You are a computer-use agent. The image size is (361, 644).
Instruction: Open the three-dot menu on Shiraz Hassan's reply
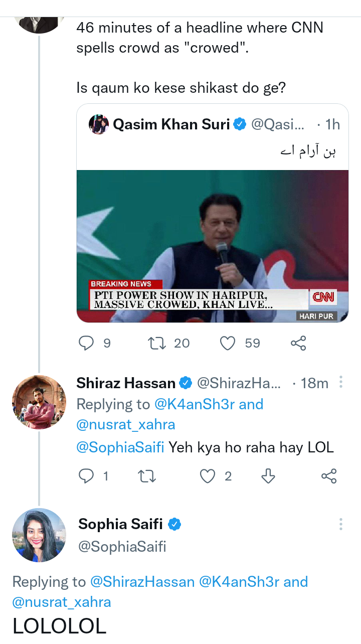click(x=340, y=382)
